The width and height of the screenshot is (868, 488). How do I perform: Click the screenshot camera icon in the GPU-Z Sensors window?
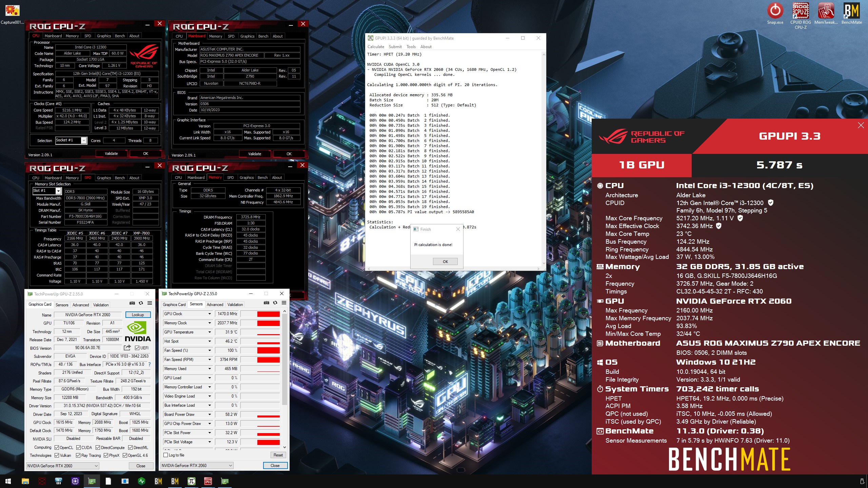(267, 303)
